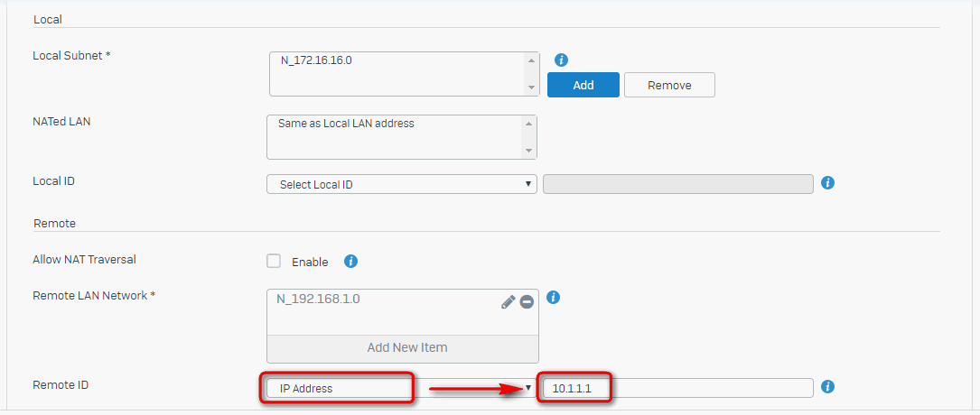Click Add New Item under Remote LAN Network

pyautogui.click(x=406, y=347)
